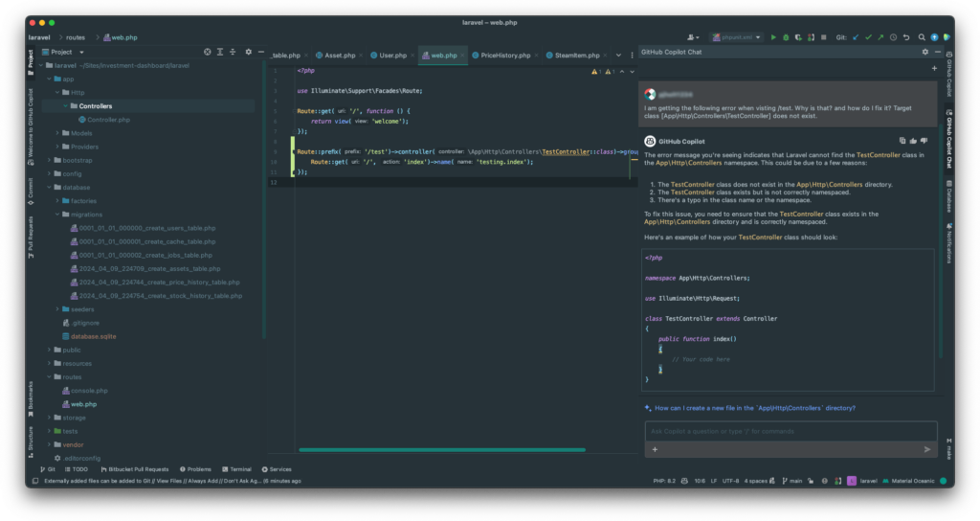This screenshot has width=980, height=521.
Task: Commit changes with the green Git checkmark
Action: click(868, 37)
